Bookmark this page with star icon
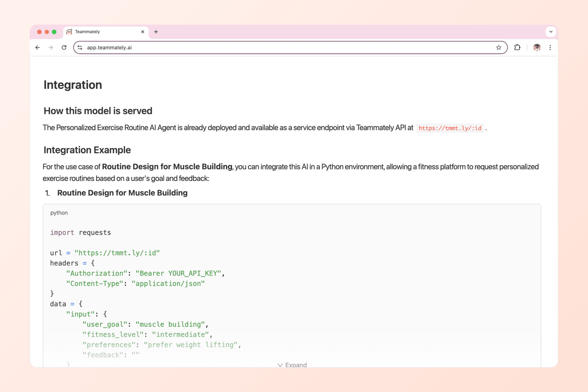 (x=498, y=48)
